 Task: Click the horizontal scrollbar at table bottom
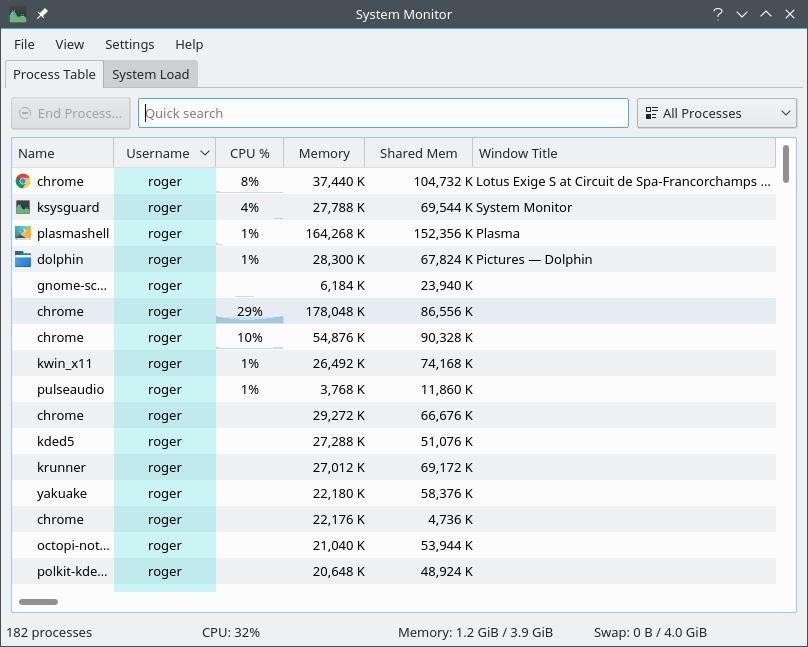point(38,602)
